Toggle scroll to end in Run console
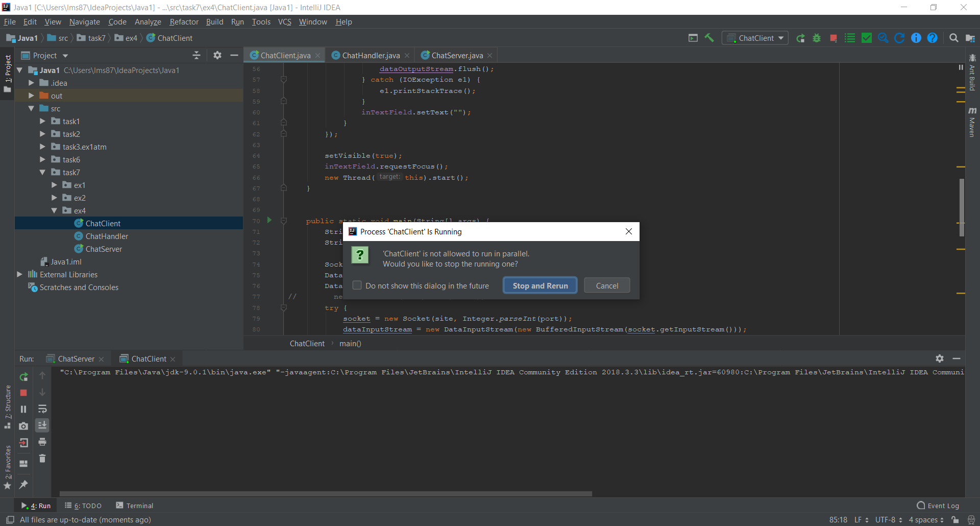The image size is (980, 526). (42, 425)
